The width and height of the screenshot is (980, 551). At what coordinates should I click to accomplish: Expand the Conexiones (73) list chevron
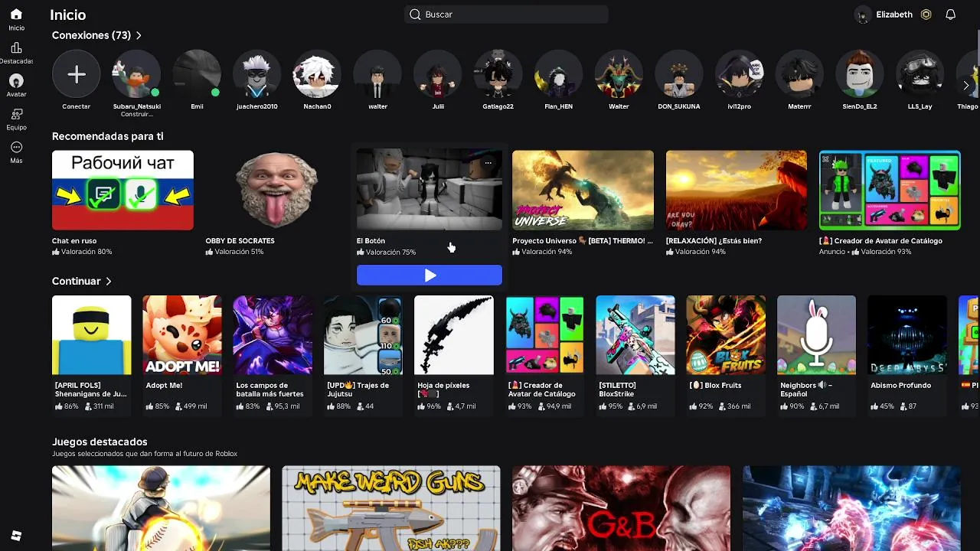pyautogui.click(x=139, y=35)
